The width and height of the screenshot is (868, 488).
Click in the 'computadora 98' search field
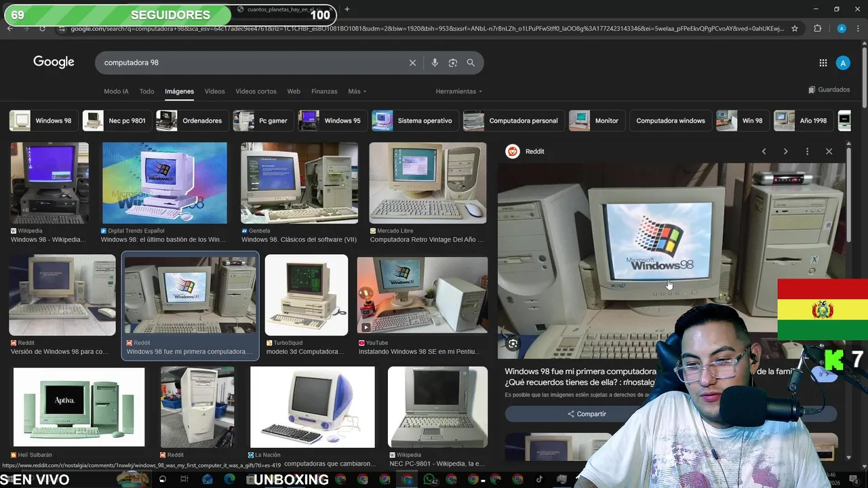251,62
